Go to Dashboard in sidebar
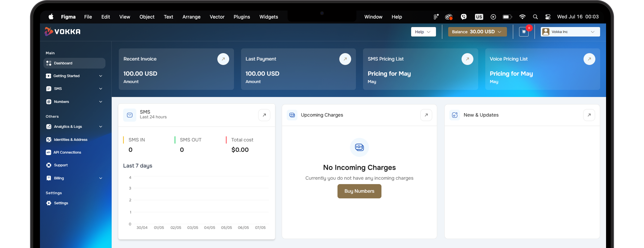The height and width of the screenshot is (248, 644). click(x=74, y=63)
